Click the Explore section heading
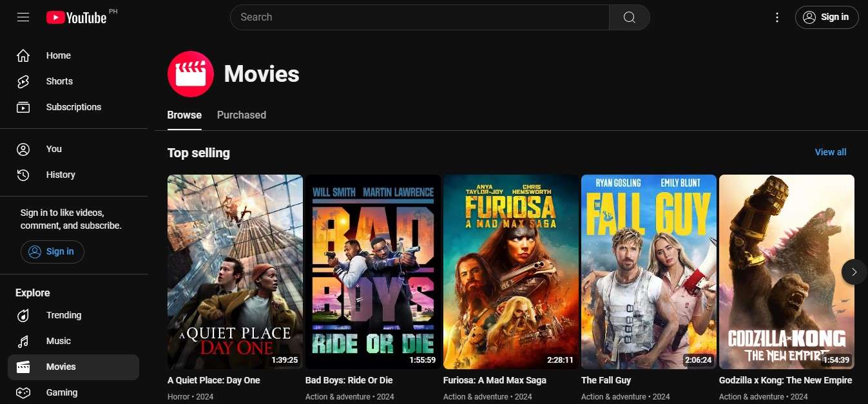This screenshot has height=404, width=868. (33, 293)
